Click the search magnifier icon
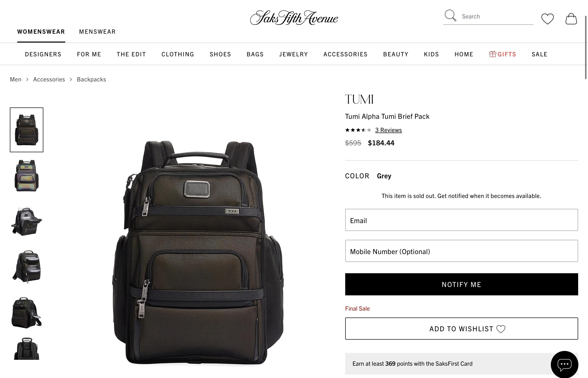The image size is (588, 378). coord(450,16)
